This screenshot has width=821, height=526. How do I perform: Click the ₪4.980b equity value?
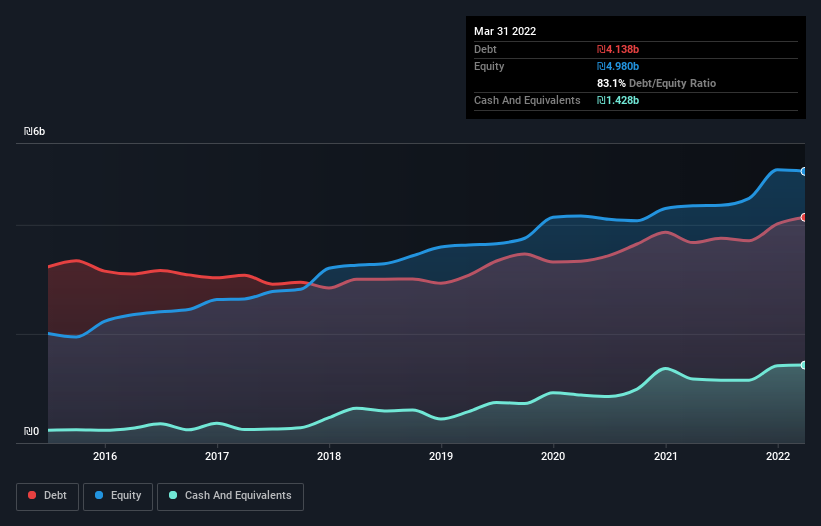point(618,66)
